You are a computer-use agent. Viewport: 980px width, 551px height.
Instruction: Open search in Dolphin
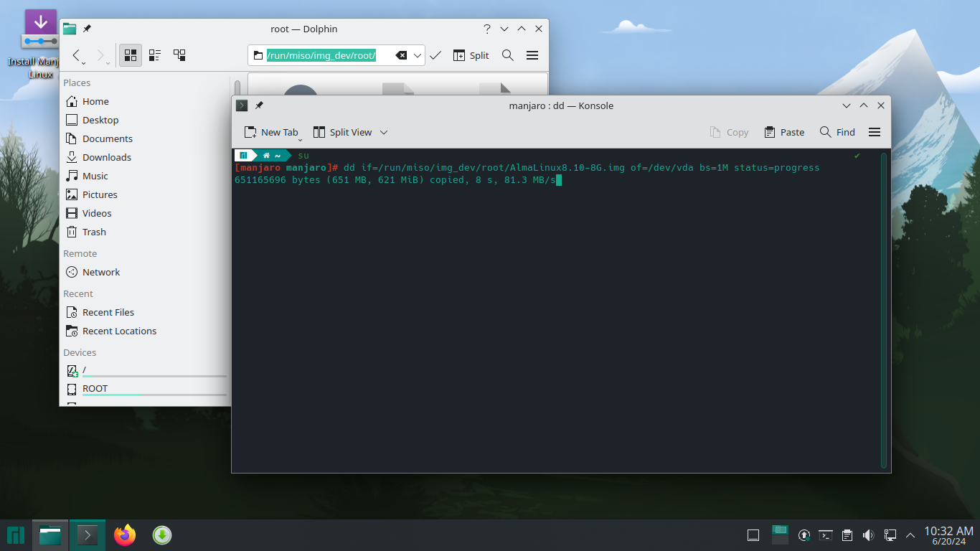click(x=508, y=55)
